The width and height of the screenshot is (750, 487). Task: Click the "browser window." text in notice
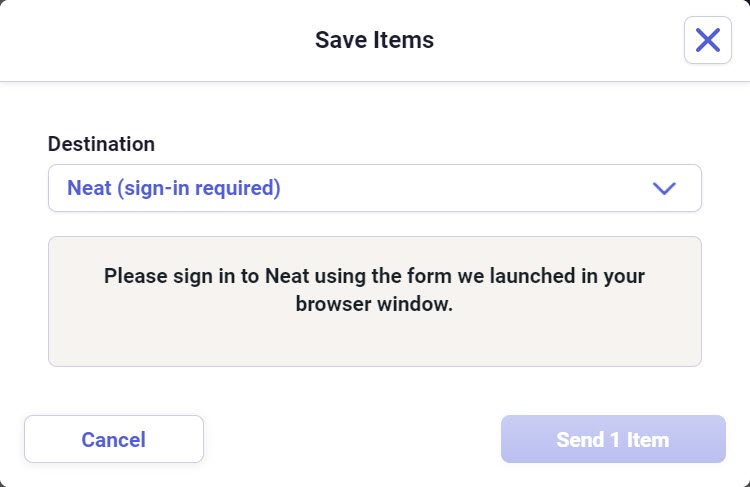coord(374,304)
